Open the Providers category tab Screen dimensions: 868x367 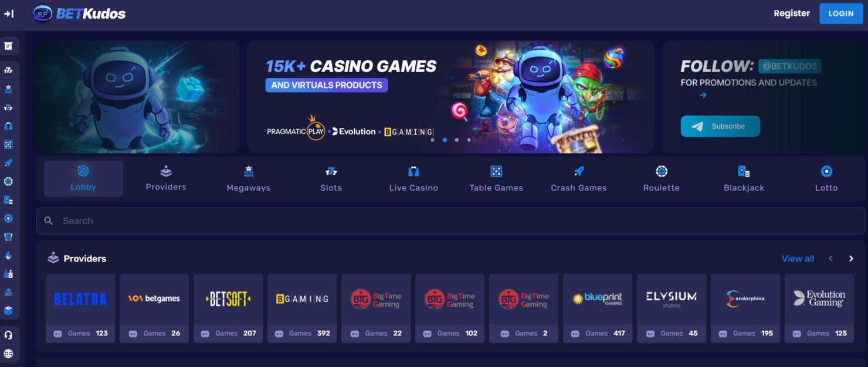pos(166,179)
